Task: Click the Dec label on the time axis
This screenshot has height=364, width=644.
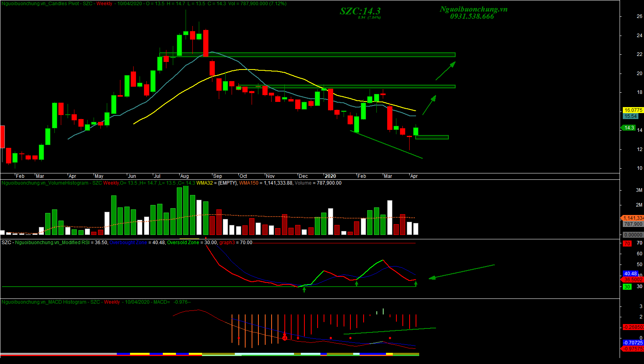Action: [x=303, y=176]
